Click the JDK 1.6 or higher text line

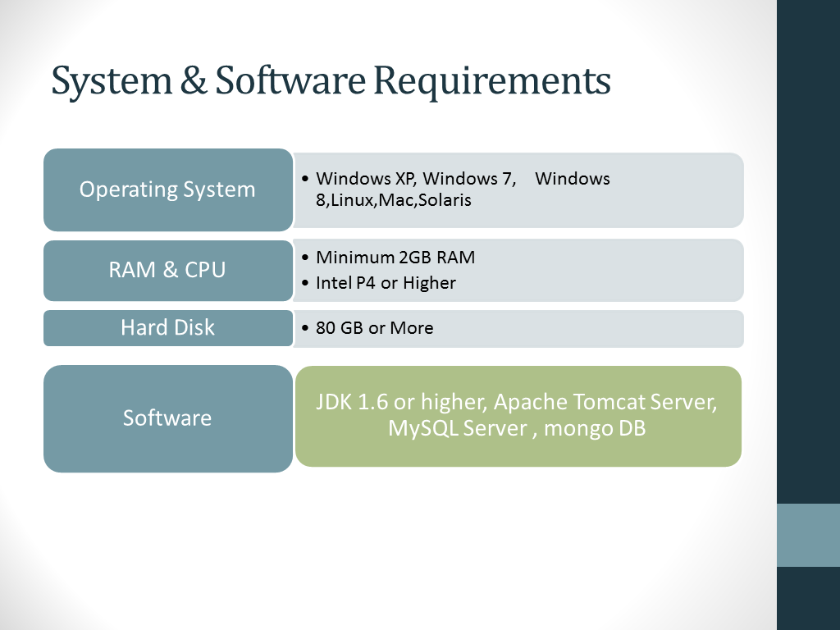coord(517,402)
